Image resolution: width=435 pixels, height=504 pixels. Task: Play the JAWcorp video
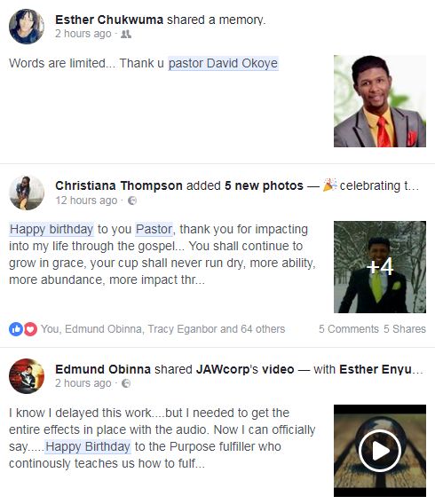click(x=380, y=451)
